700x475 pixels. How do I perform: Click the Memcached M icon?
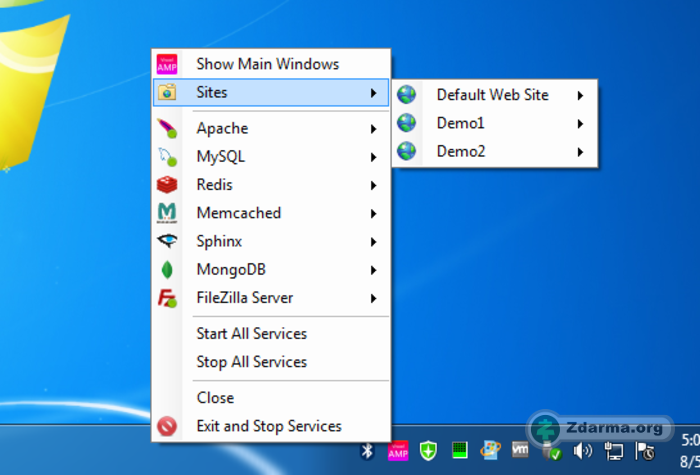pyautogui.click(x=167, y=213)
